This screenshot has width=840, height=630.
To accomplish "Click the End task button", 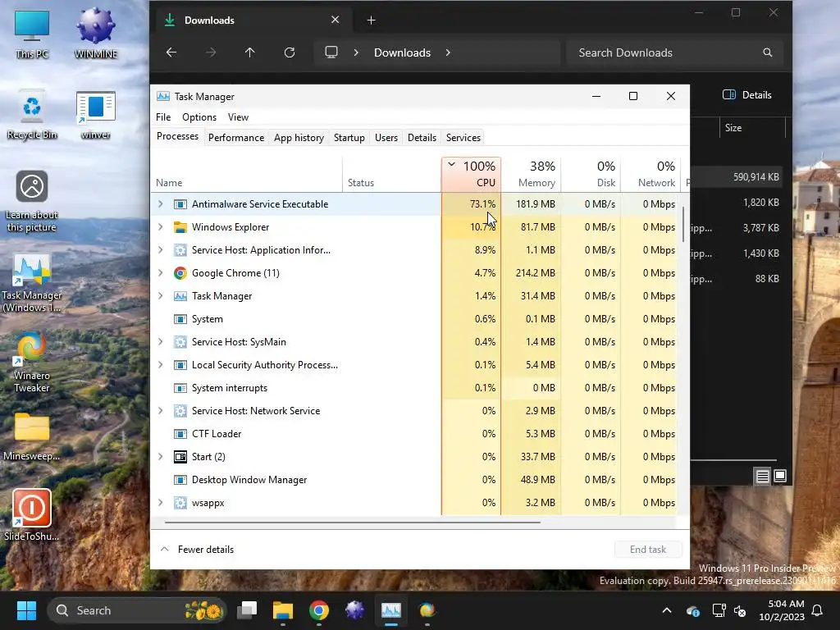I will [648, 550].
